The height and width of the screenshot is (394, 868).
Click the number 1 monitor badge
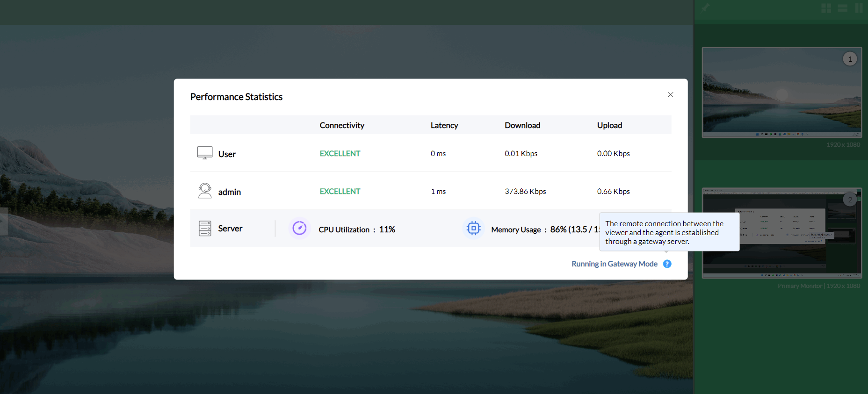[x=850, y=59]
